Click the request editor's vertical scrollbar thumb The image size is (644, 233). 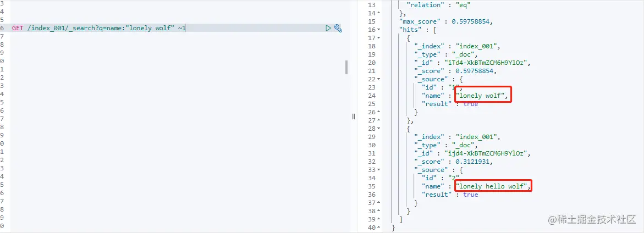point(346,67)
